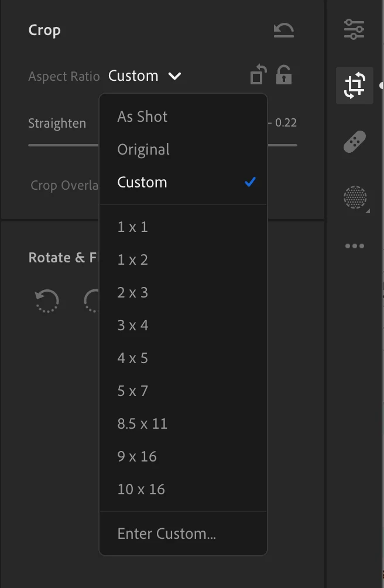This screenshot has width=384, height=588.
Task: Pick the 9 x 16 ratio
Action: coord(136,456)
